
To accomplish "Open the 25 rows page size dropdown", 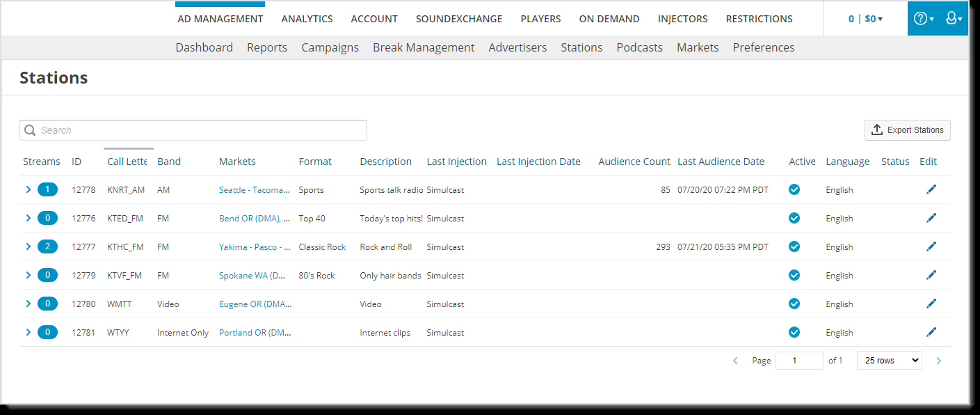I will [x=890, y=360].
